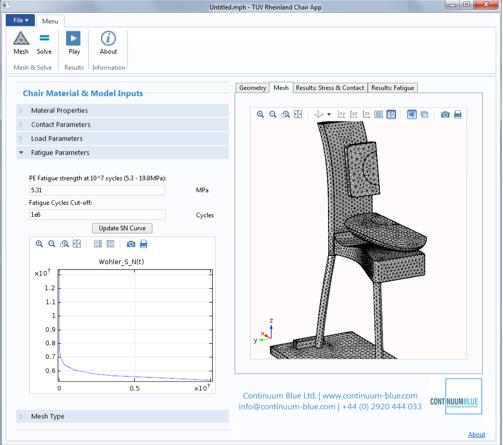Toggle x-axis log scale on SN plot

pyautogui.click(x=98, y=244)
